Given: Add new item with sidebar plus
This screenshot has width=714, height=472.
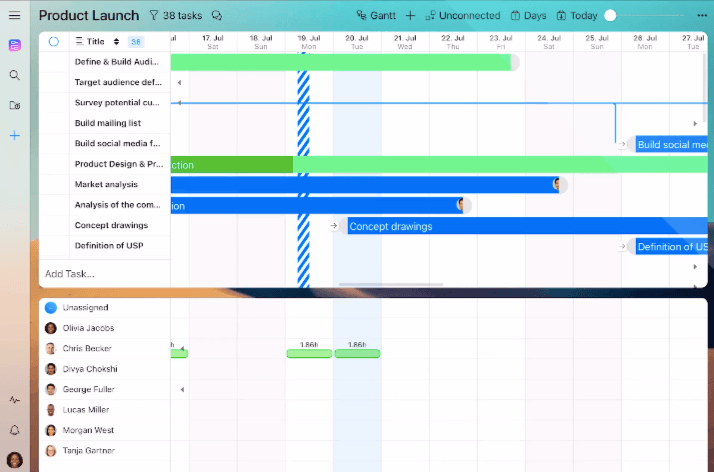Looking at the screenshot, I should click(15, 135).
